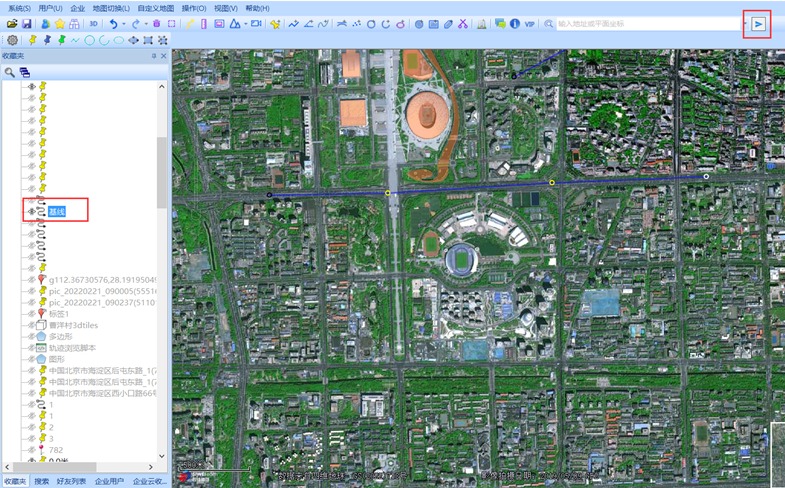The height and width of the screenshot is (488, 785).
Task: Toggle visibility eye for 基线 item
Action: coord(32,212)
